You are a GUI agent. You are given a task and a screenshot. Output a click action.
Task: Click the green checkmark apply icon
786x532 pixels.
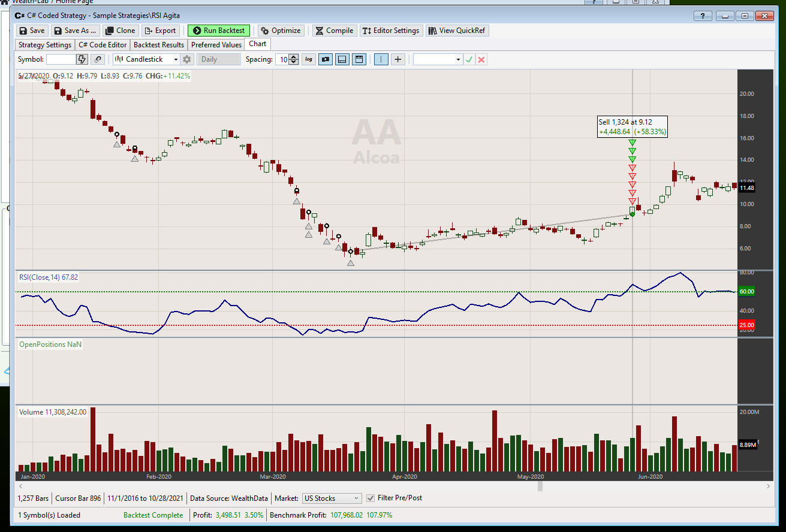469,59
